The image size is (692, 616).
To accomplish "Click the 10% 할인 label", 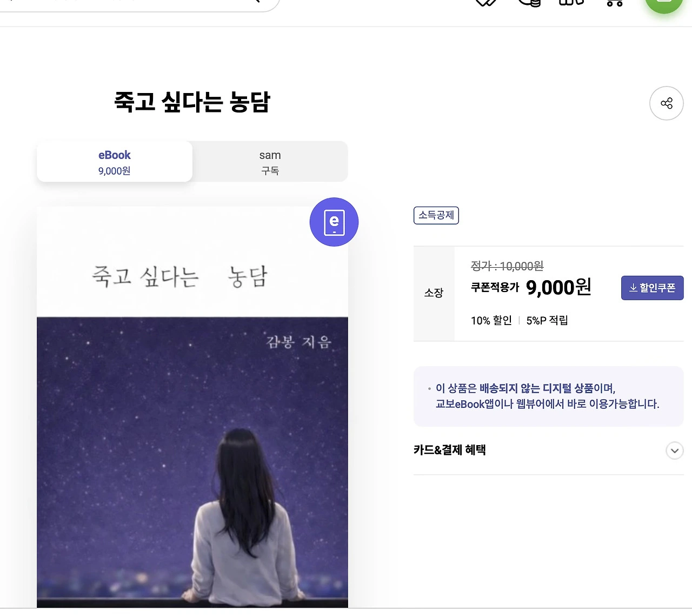I will coord(491,320).
